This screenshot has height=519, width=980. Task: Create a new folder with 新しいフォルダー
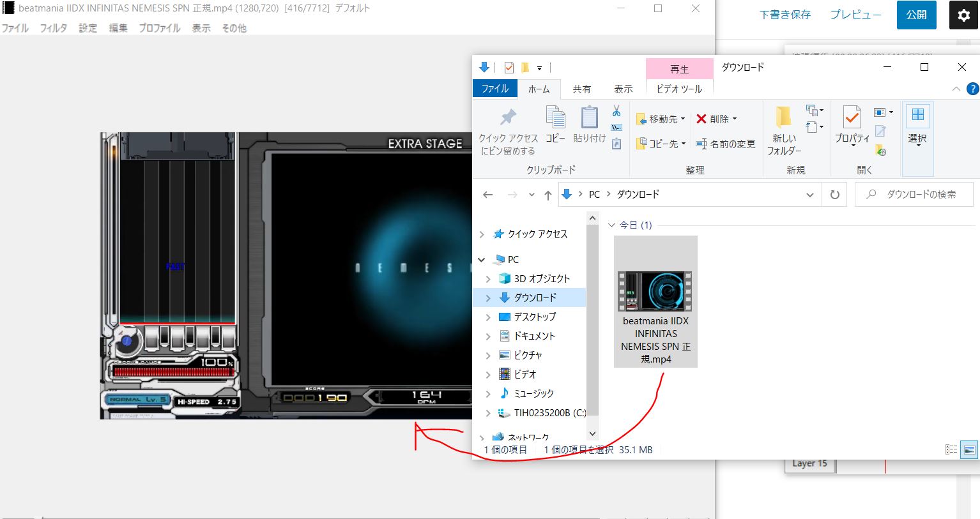click(784, 132)
